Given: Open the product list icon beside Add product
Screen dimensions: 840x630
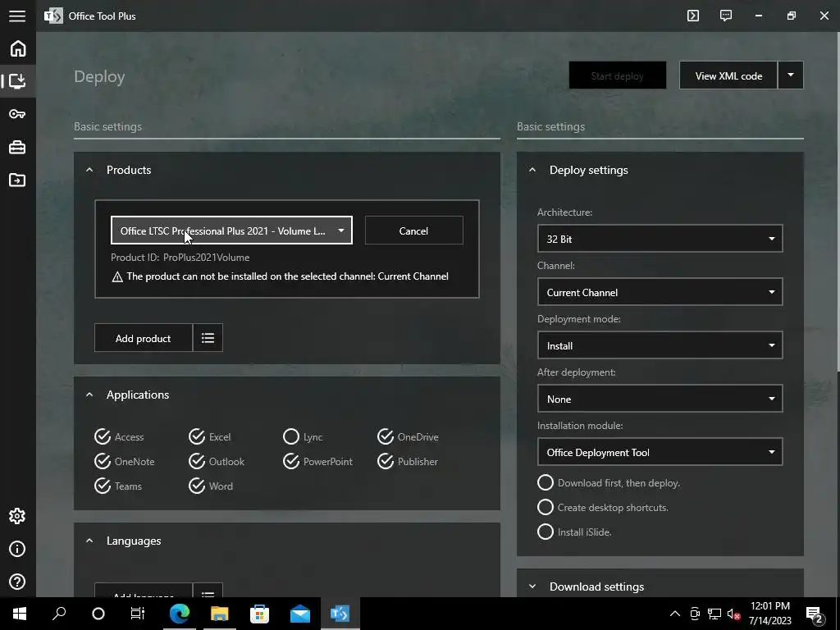Looking at the screenshot, I should (x=208, y=338).
